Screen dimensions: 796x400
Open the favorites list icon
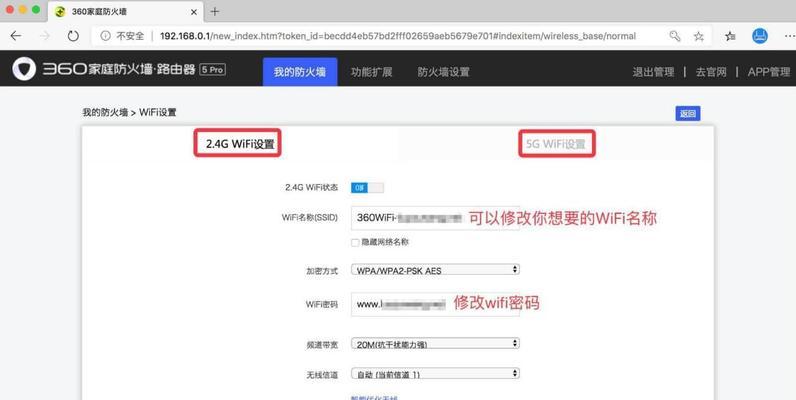pyautogui.click(x=730, y=36)
